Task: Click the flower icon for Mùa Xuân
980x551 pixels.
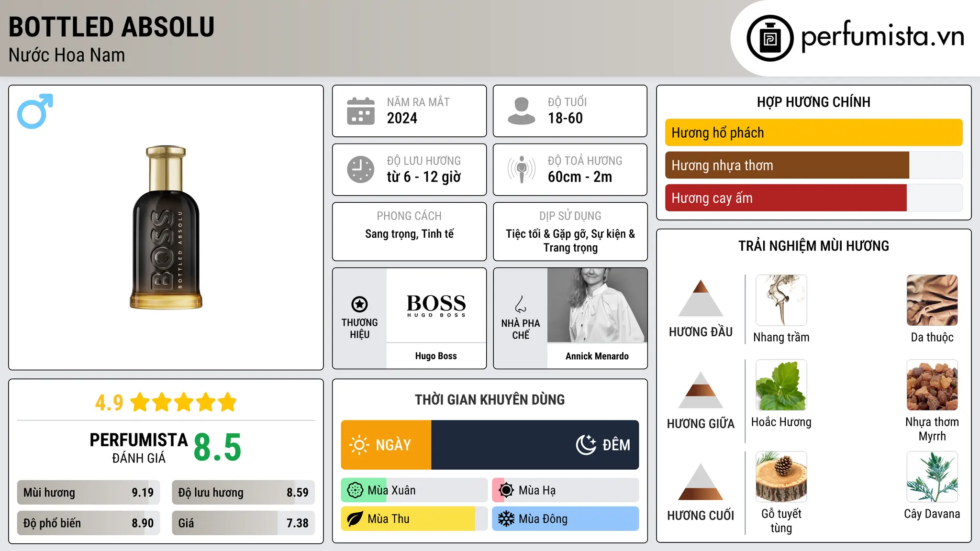Action: click(355, 490)
